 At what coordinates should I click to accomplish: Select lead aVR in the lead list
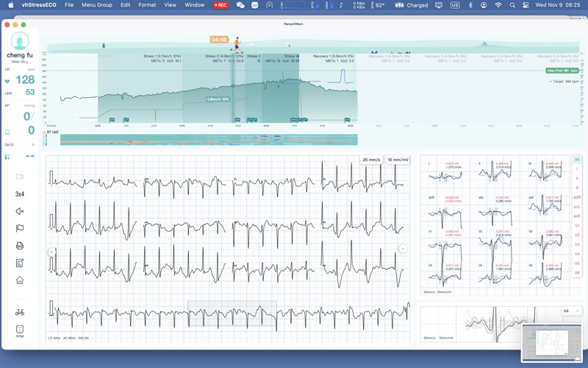577,197
